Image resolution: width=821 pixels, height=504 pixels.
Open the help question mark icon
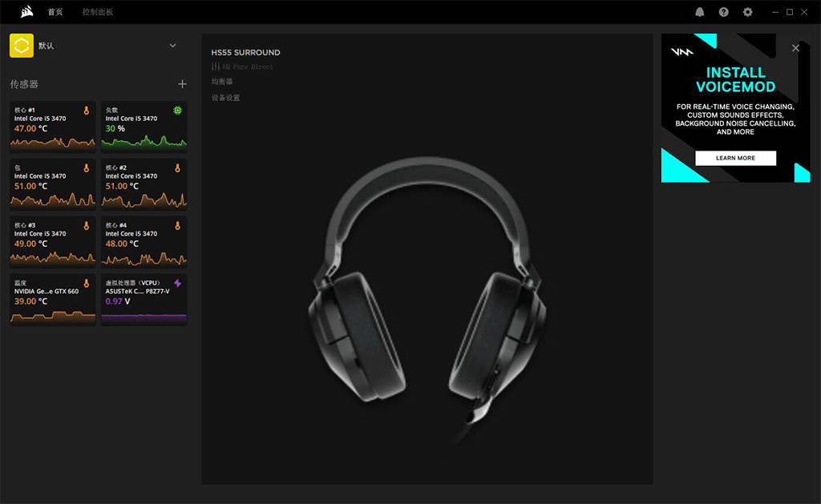click(724, 12)
